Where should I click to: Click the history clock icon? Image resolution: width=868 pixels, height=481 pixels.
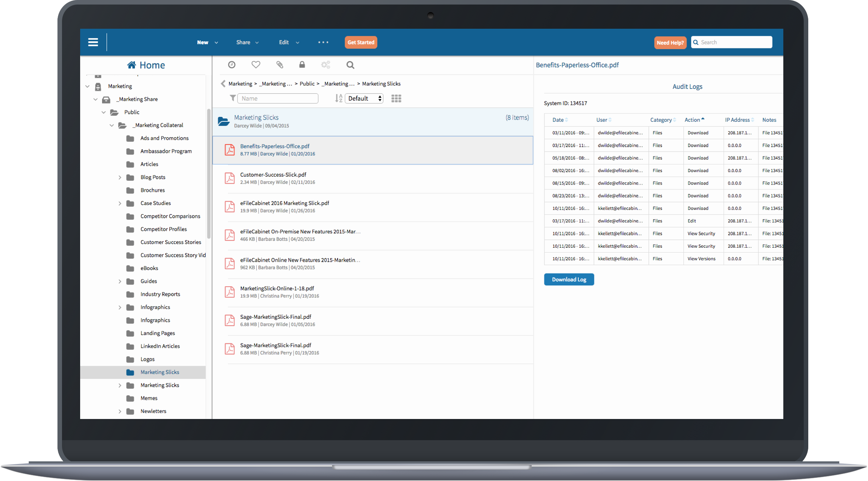[x=232, y=65]
